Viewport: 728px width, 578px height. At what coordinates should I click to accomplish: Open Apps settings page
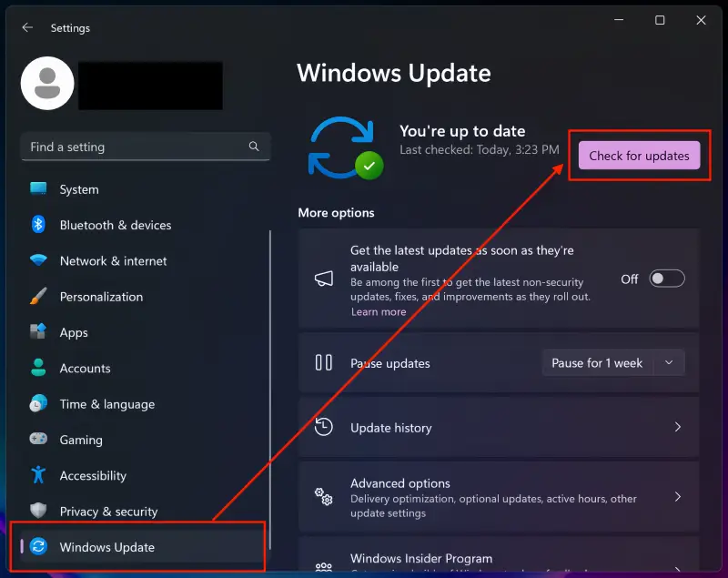(145, 332)
